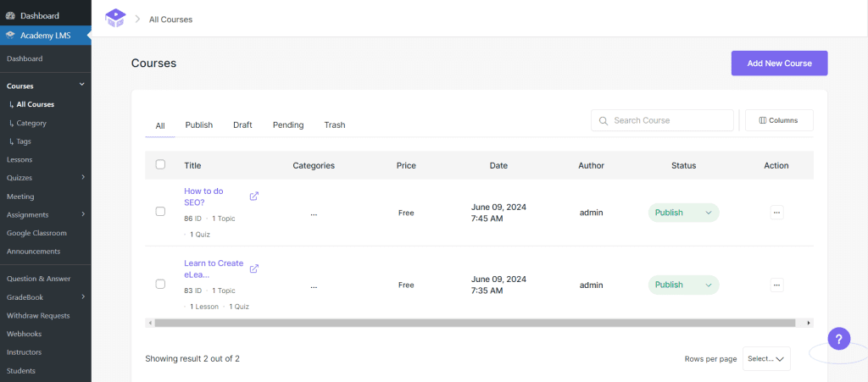Click Add New Course button

[779, 64]
